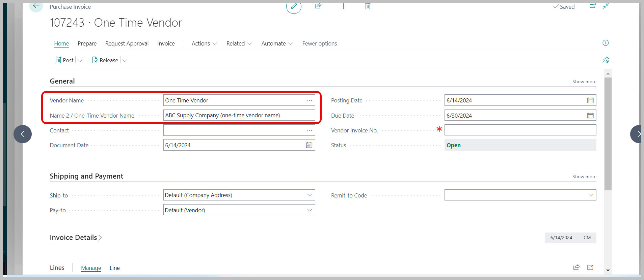Open Contact lookup ellipsis
Viewport: 644px width, 280px height.
[310, 130]
